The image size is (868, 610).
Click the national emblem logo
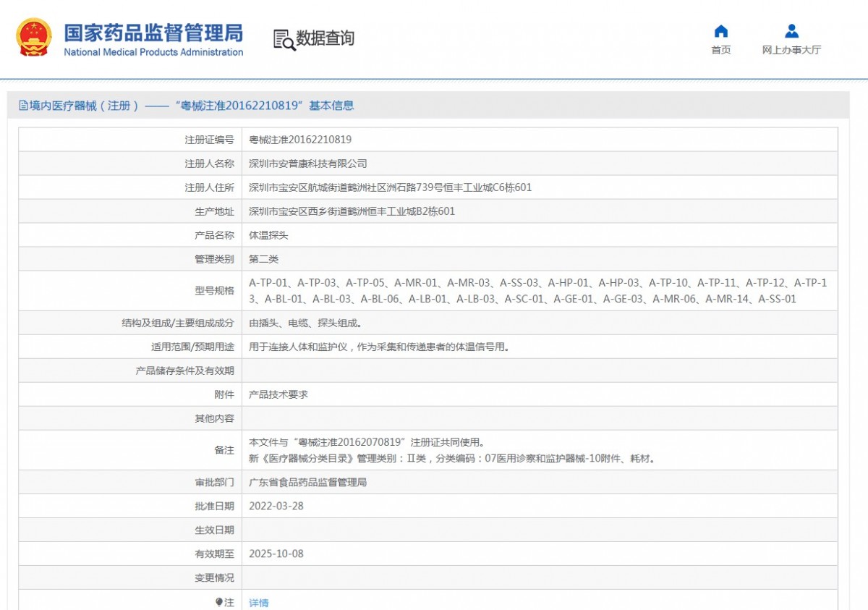pos(34,38)
